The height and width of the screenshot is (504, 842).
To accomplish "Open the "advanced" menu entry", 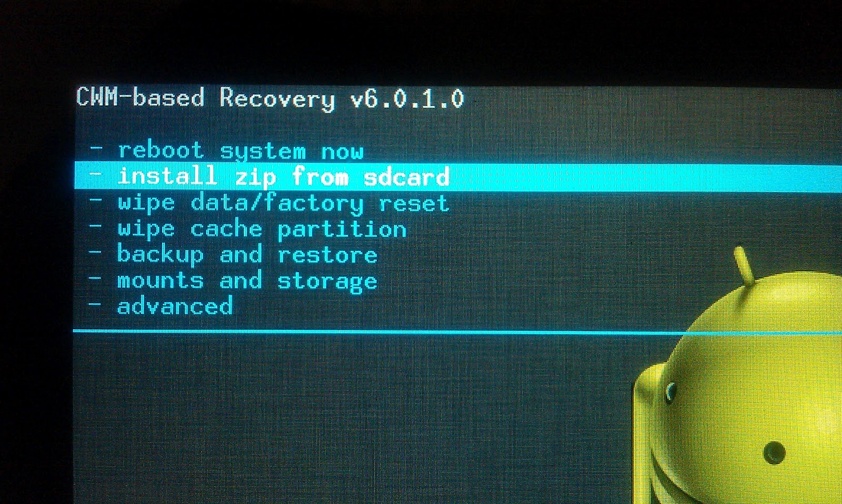I will click(175, 306).
